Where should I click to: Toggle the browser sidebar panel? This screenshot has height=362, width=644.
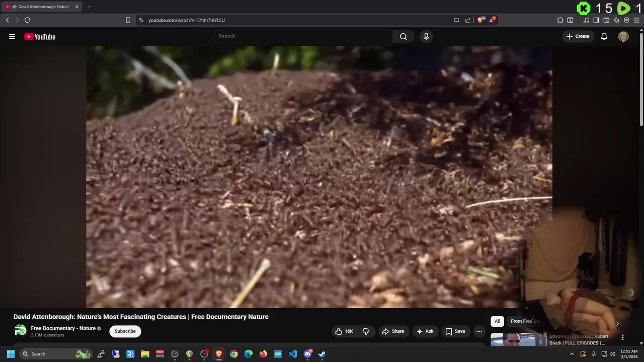[x=596, y=20]
